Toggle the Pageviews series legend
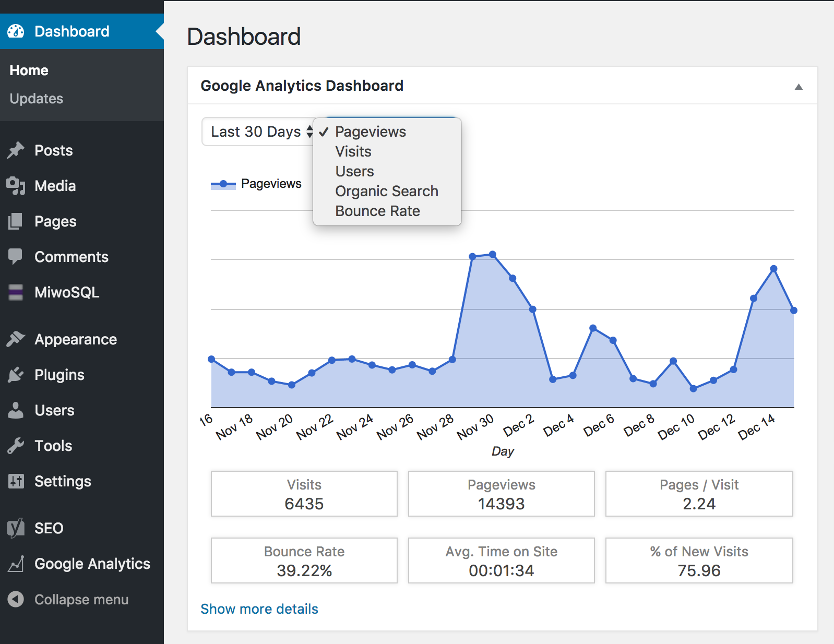Screen dimensions: 834x644 pos(256,184)
